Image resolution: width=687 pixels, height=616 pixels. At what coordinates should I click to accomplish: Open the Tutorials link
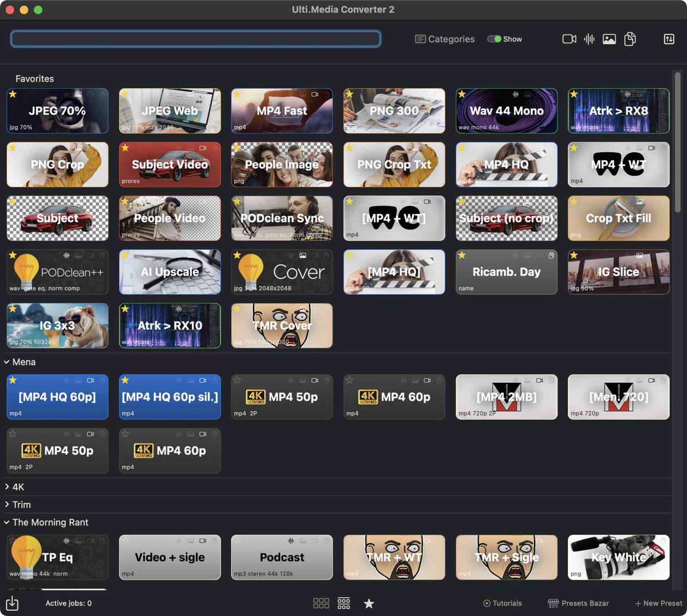coord(503,603)
